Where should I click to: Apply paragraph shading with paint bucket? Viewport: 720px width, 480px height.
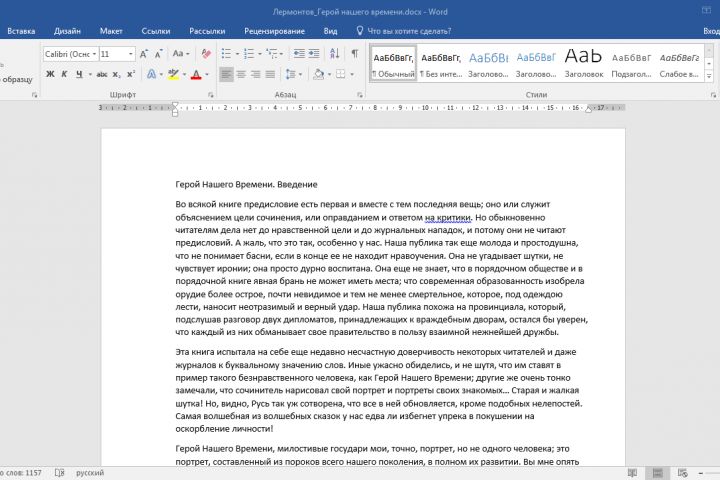[318, 74]
